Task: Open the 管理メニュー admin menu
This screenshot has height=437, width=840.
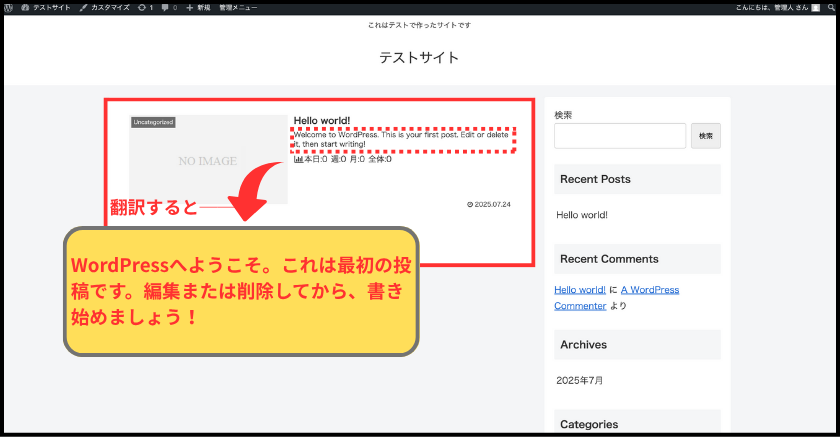Action: coord(238,7)
